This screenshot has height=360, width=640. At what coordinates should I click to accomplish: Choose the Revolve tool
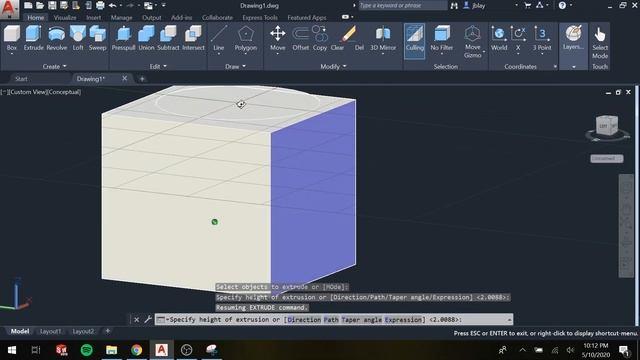point(57,38)
